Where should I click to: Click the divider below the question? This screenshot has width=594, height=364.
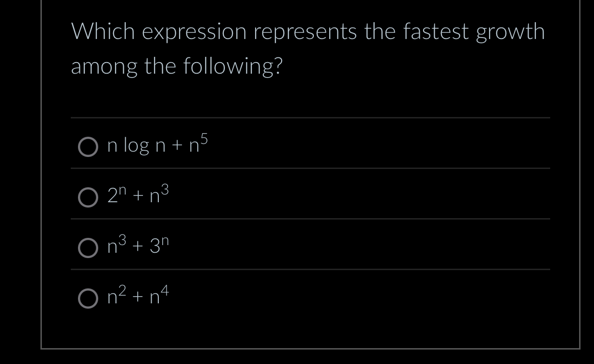(x=310, y=117)
